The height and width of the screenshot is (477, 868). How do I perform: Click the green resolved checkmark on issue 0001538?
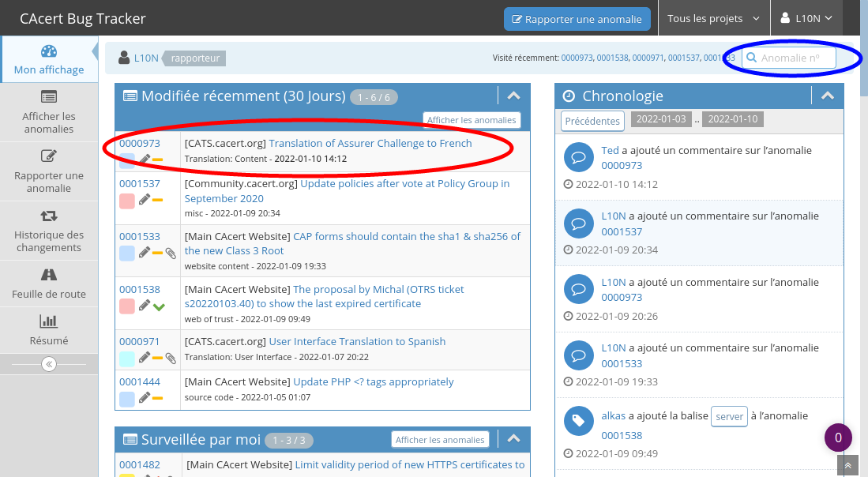click(159, 306)
